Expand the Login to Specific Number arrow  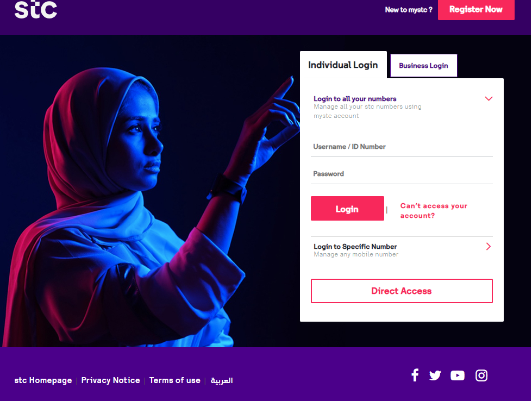pos(489,247)
